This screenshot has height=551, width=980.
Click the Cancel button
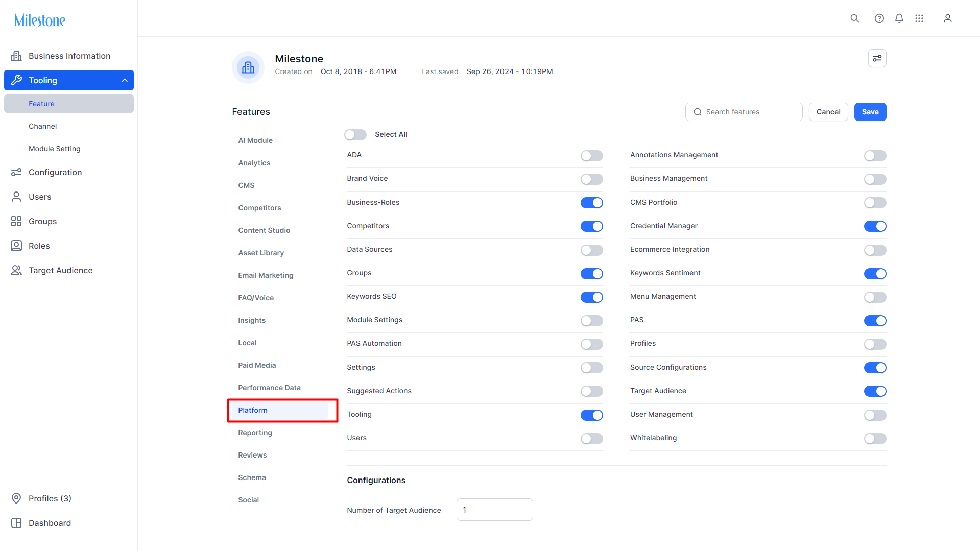(x=828, y=112)
